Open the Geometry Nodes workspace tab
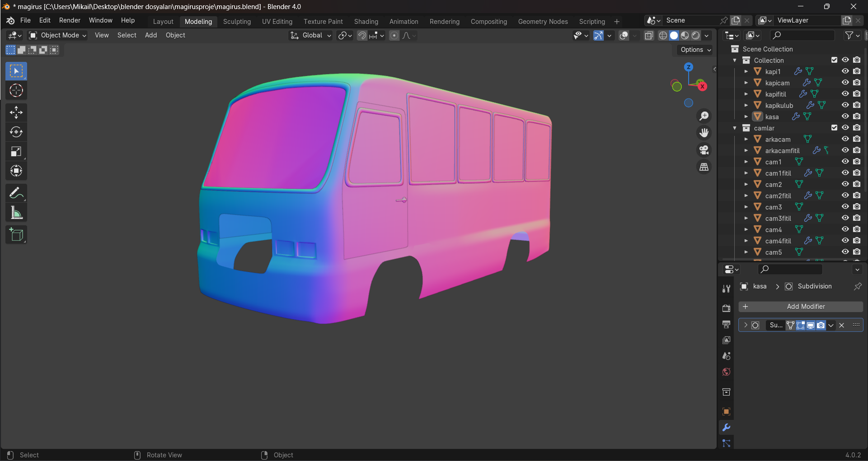The image size is (868, 461). pyautogui.click(x=543, y=21)
